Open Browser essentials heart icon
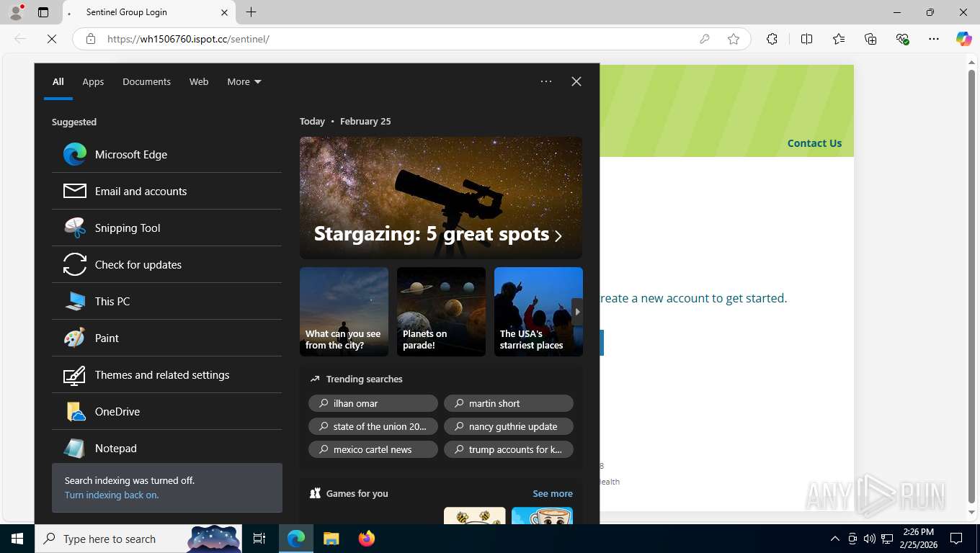Image resolution: width=980 pixels, height=553 pixels. pos(902,39)
